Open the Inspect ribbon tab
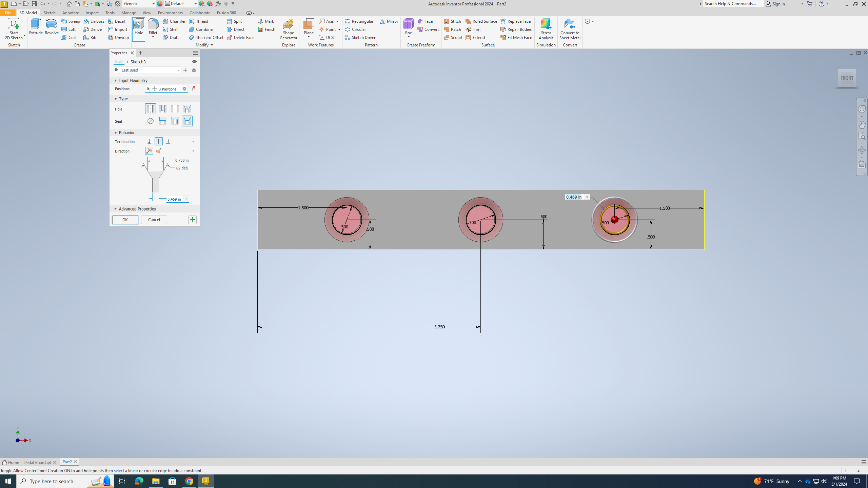868x488 pixels. (x=92, y=13)
